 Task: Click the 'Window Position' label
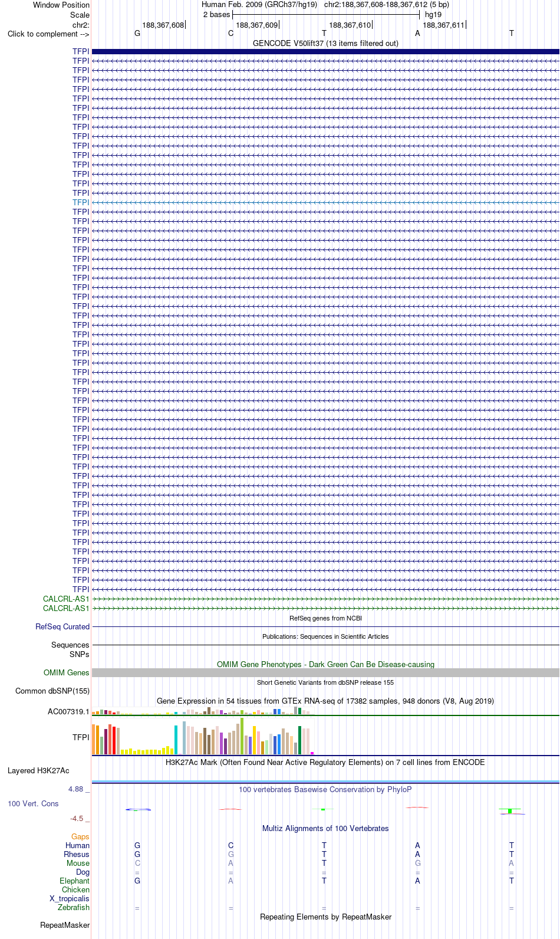(61, 5)
